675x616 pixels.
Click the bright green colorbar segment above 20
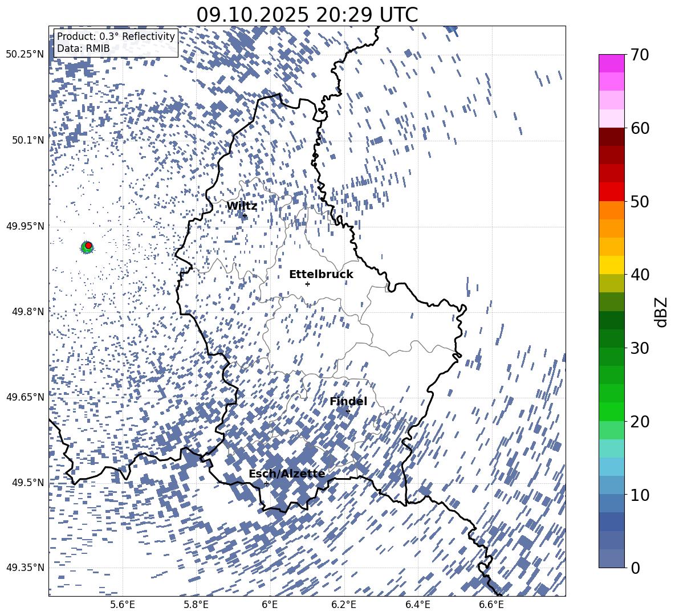click(611, 411)
